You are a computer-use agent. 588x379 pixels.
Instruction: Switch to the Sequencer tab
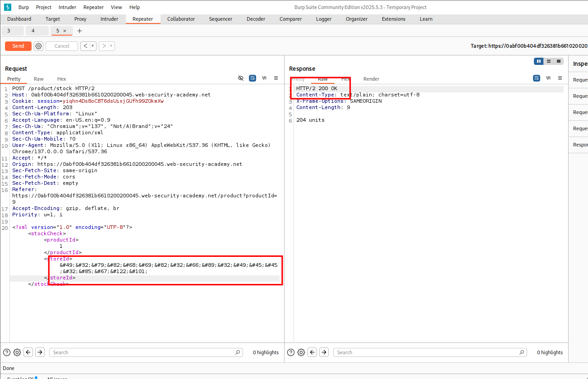pyautogui.click(x=220, y=19)
